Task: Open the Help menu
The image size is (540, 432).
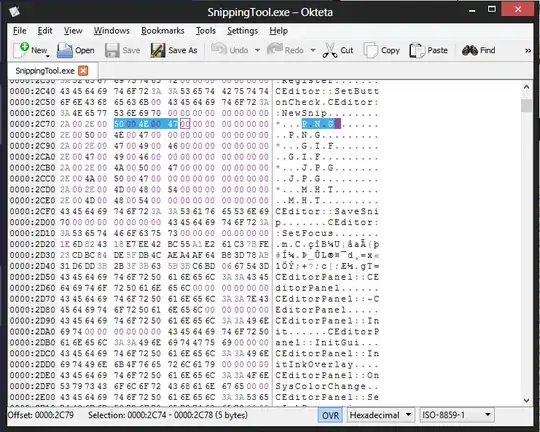Action: click(278, 31)
